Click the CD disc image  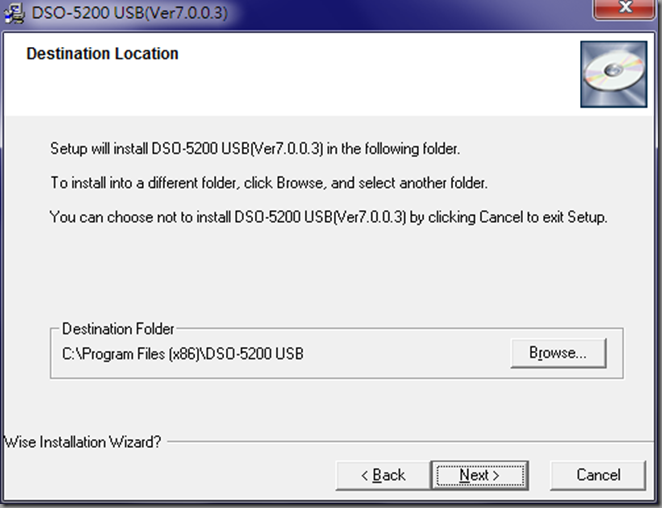[x=613, y=74]
